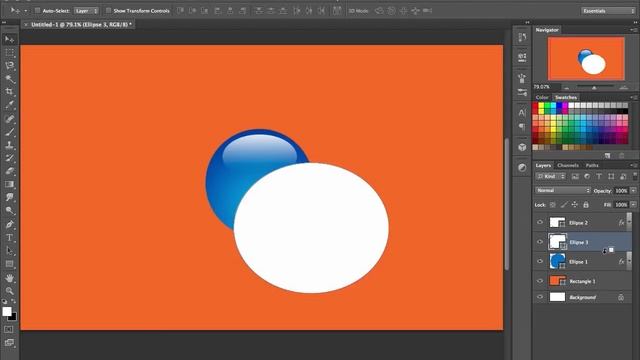Screen dimensions: 640x360
Task: Select the Rectangular Marquee tool
Action: pos(9,52)
